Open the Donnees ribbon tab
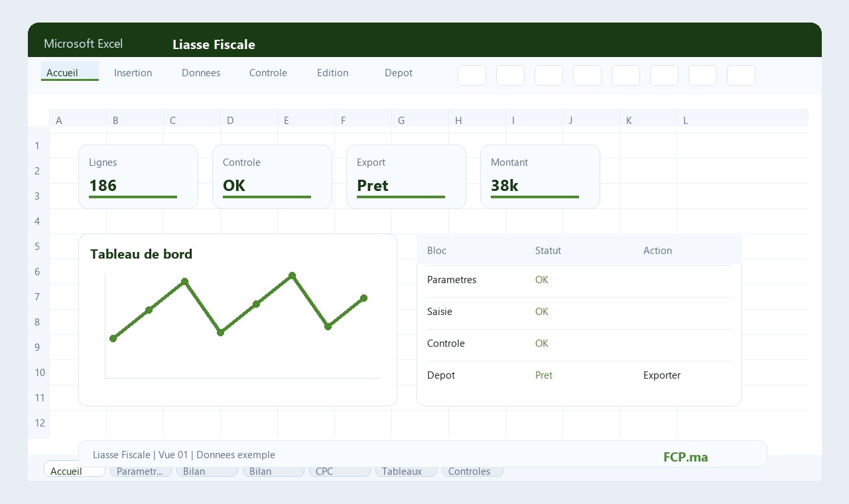This screenshot has height=504, width=849. click(x=201, y=73)
